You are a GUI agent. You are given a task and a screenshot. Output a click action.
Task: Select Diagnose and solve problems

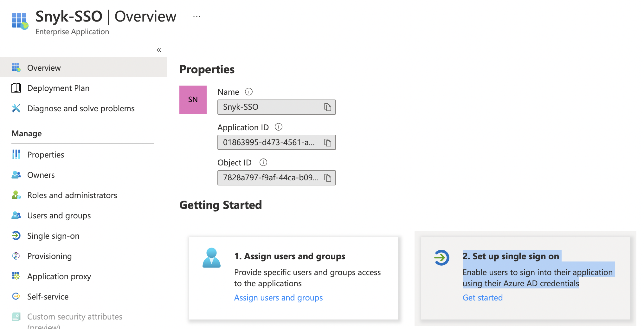tap(81, 108)
